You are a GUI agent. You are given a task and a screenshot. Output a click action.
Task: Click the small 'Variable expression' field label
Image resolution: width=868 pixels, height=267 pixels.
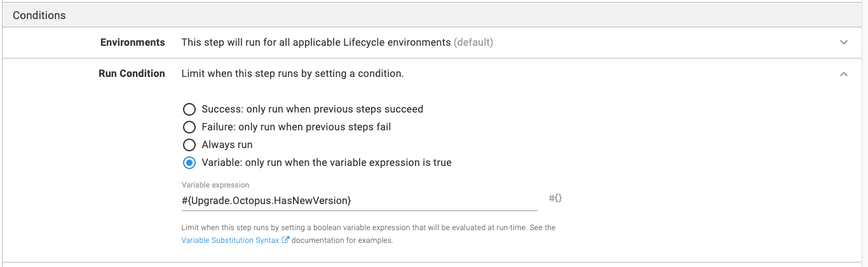(x=215, y=185)
